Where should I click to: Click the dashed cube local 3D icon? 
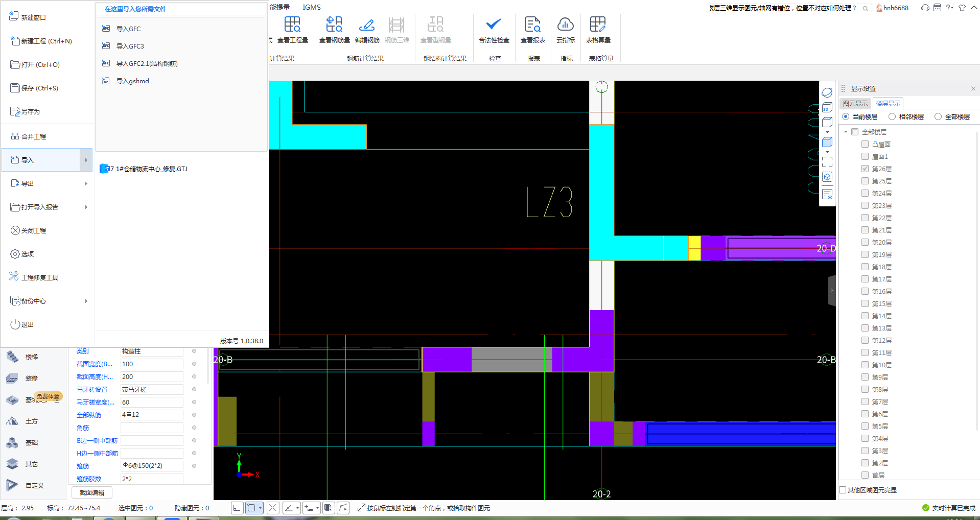coord(827,177)
